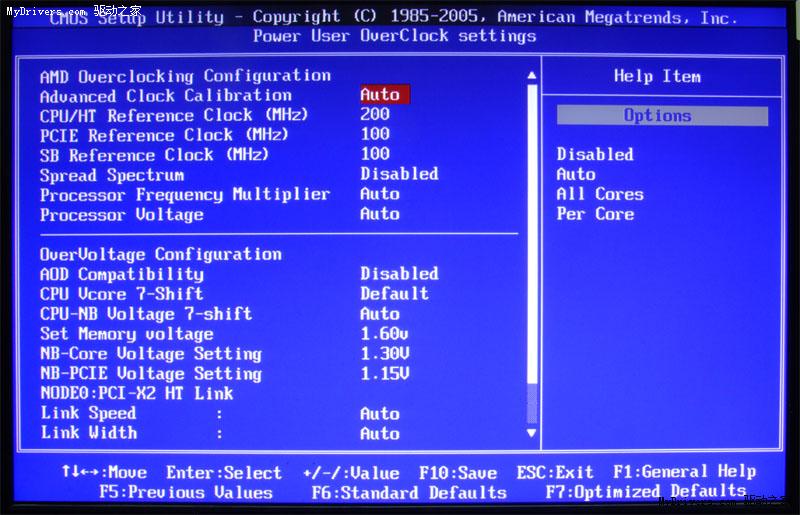Click the arrow keys Move hint

104,472
